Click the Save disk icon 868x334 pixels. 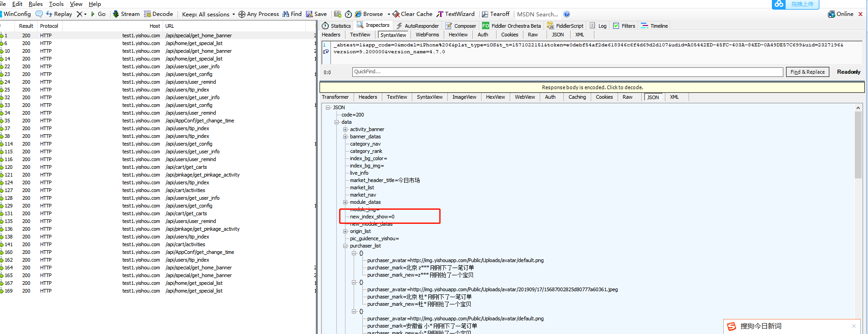310,14
